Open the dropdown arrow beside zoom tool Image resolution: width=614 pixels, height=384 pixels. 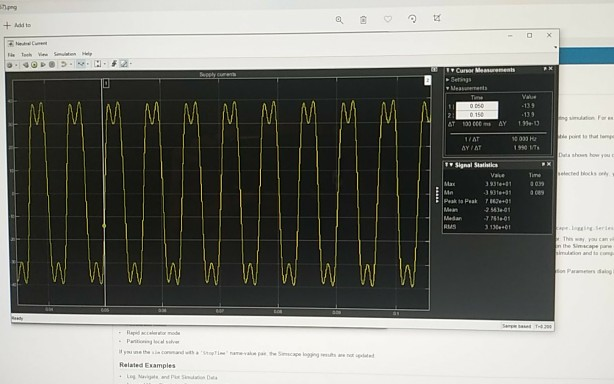(x=87, y=64)
